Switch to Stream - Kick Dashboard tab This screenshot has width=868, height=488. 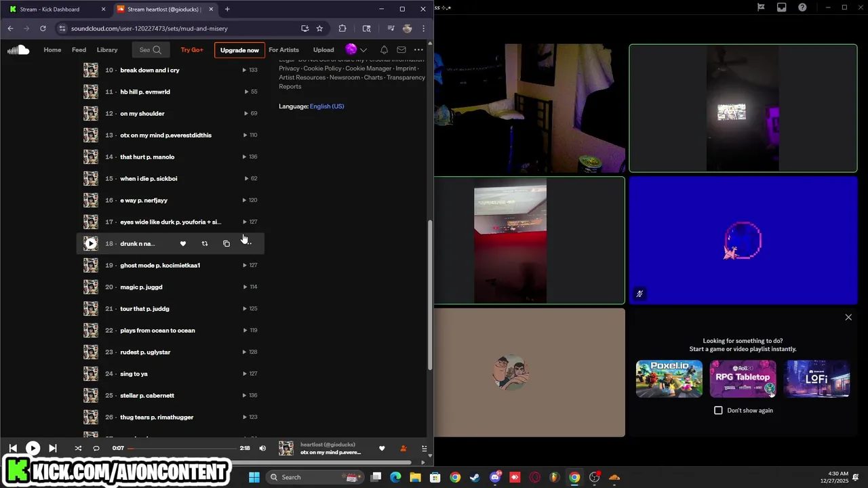[56, 9]
